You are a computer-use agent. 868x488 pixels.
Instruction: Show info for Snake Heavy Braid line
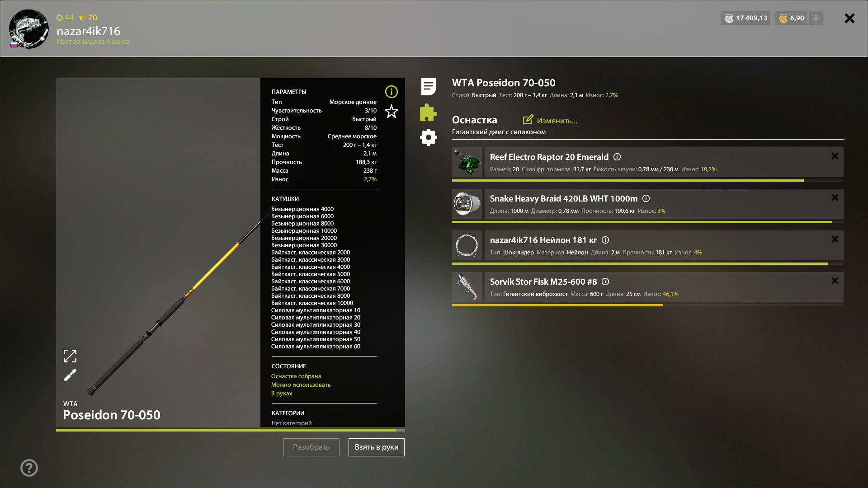(646, 198)
